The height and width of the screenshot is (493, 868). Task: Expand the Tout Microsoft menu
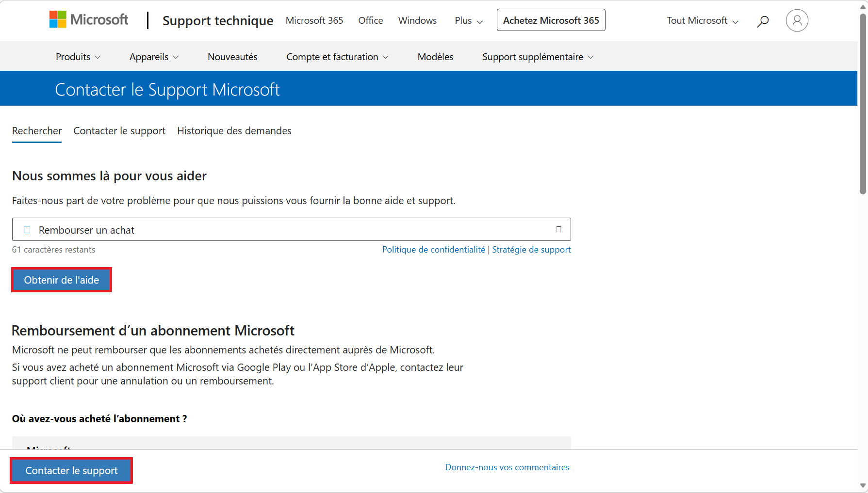coord(703,20)
